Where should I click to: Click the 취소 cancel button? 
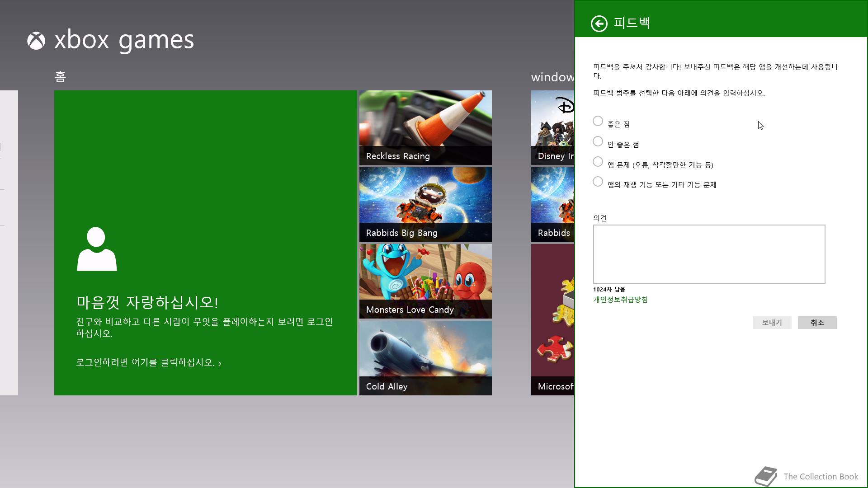[x=817, y=323]
